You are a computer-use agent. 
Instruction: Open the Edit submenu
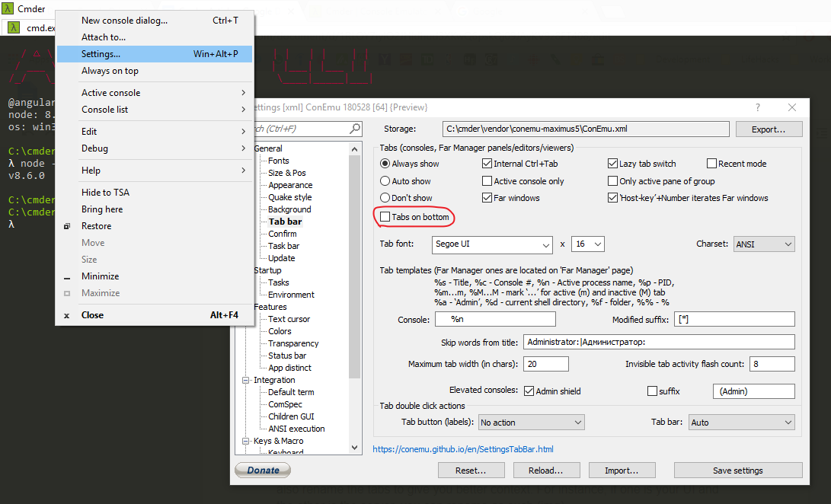tap(155, 132)
